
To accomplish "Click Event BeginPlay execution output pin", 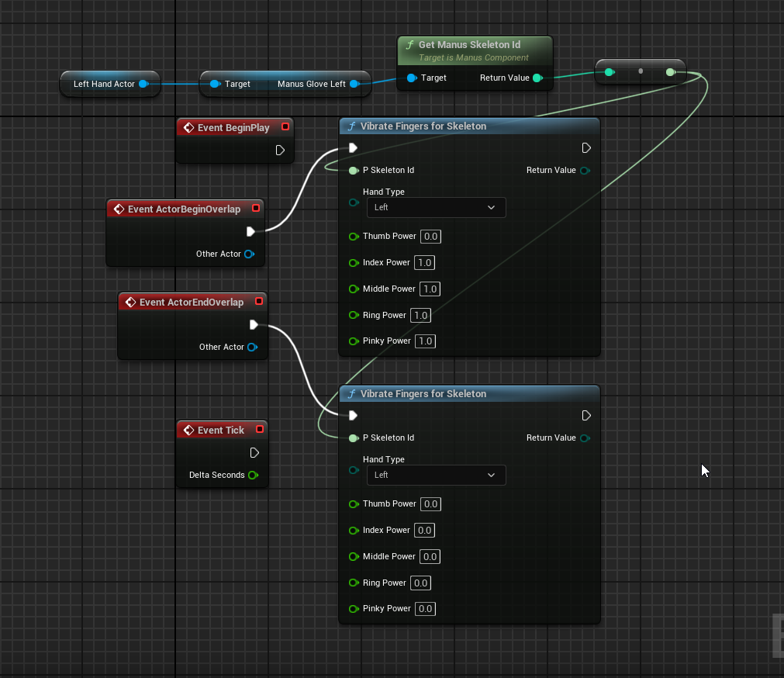I will point(280,150).
